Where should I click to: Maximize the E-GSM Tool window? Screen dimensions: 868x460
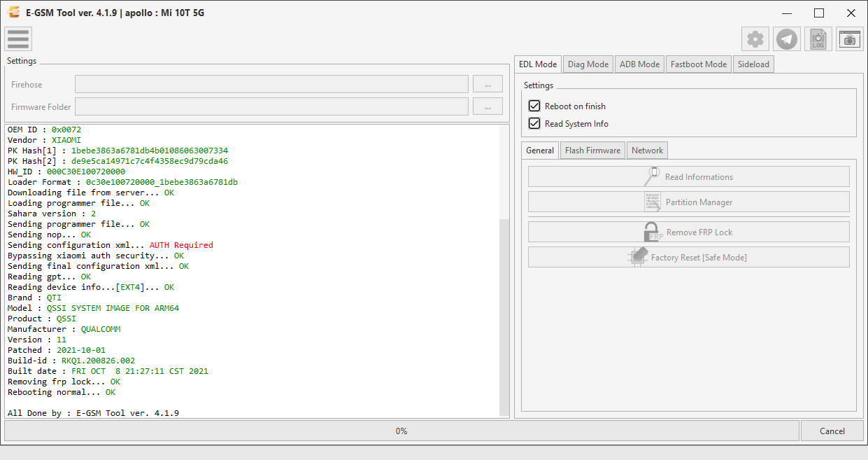click(x=819, y=13)
